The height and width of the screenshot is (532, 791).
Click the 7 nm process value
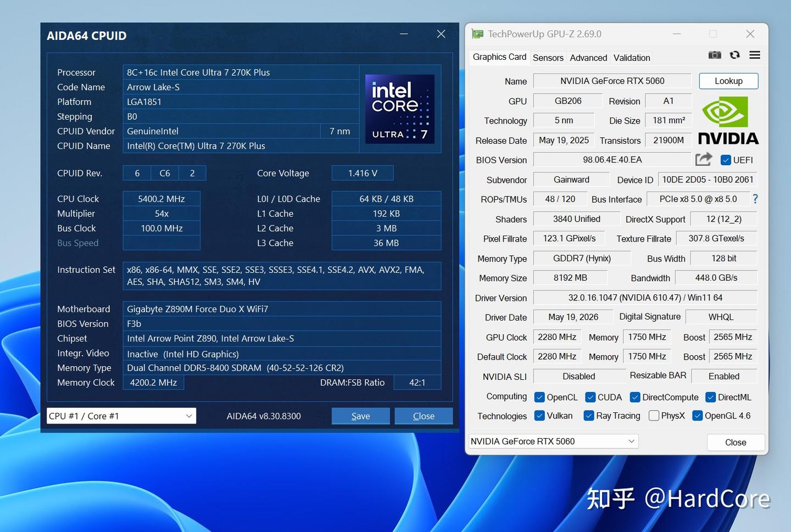(x=339, y=131)
